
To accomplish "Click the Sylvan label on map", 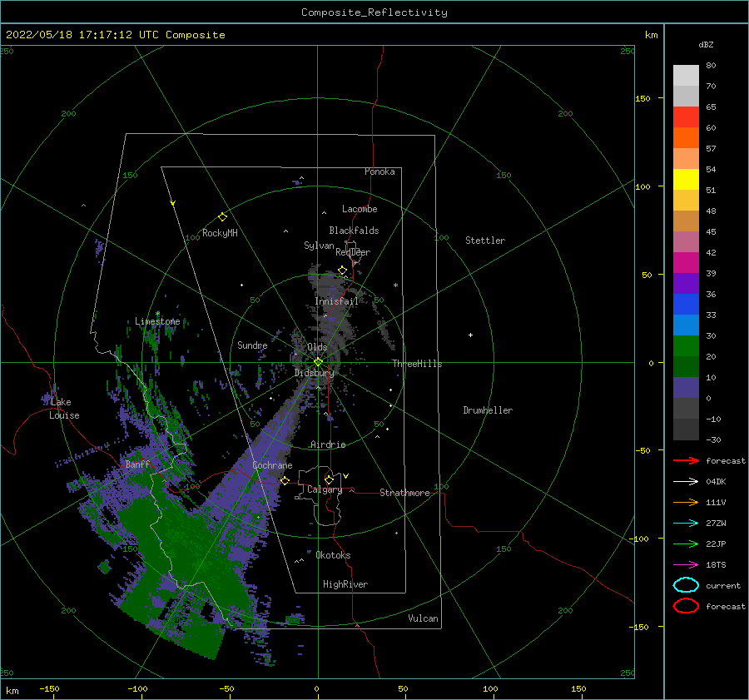I will coord(319,246).
